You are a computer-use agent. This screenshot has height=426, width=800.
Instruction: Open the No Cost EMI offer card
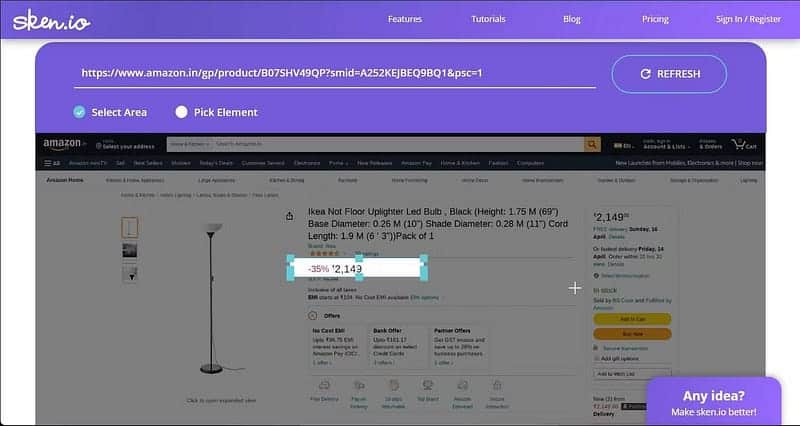pos(337,347)
